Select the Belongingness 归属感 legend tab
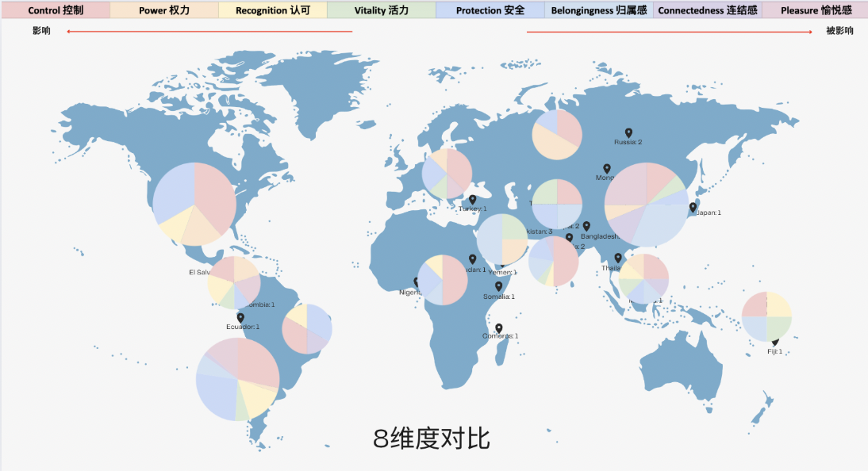This screenshot has width=868, height=471. [x=598, y=10]
